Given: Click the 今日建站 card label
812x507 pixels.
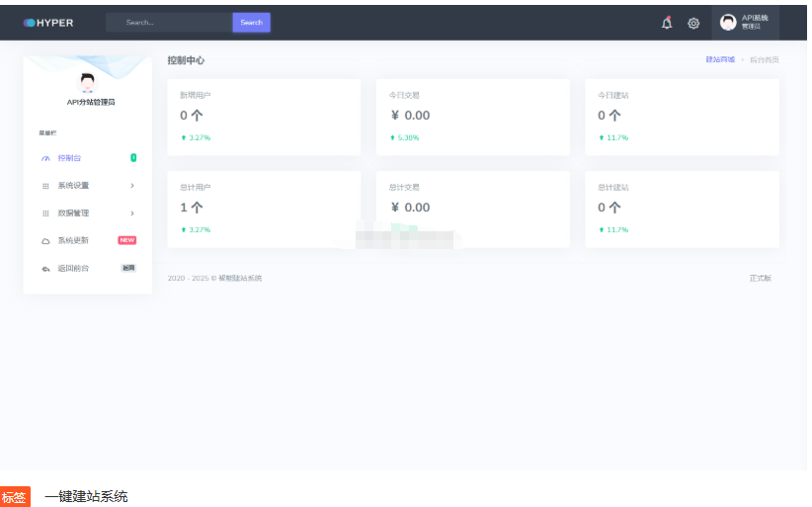Looking at the screenshot, I should point(613,95).
